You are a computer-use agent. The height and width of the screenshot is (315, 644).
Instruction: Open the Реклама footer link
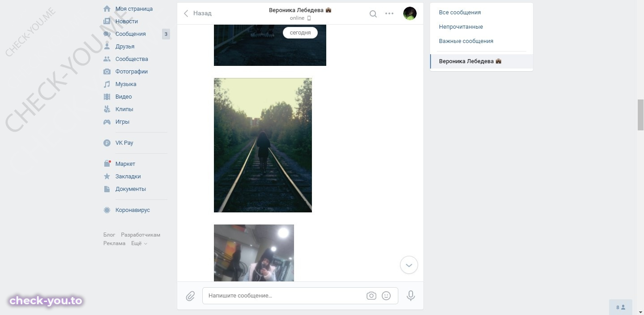114,243
